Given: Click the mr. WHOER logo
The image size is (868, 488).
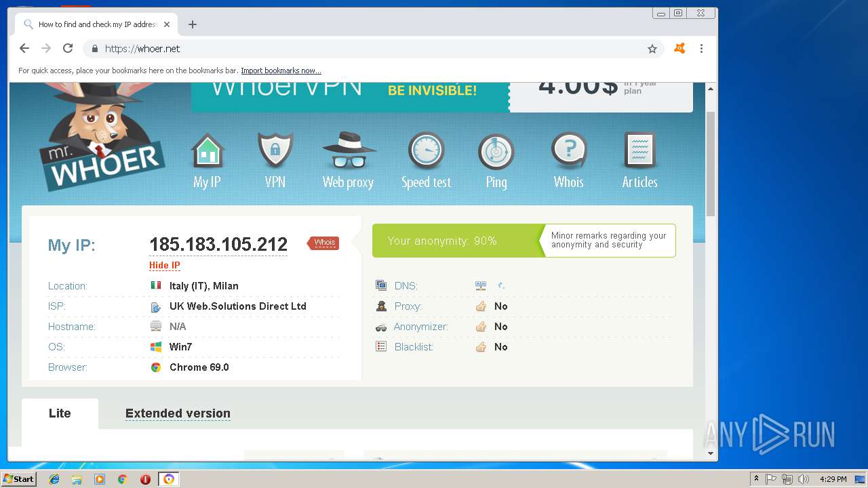Looking at the screenshot, I should click(102, 136).
